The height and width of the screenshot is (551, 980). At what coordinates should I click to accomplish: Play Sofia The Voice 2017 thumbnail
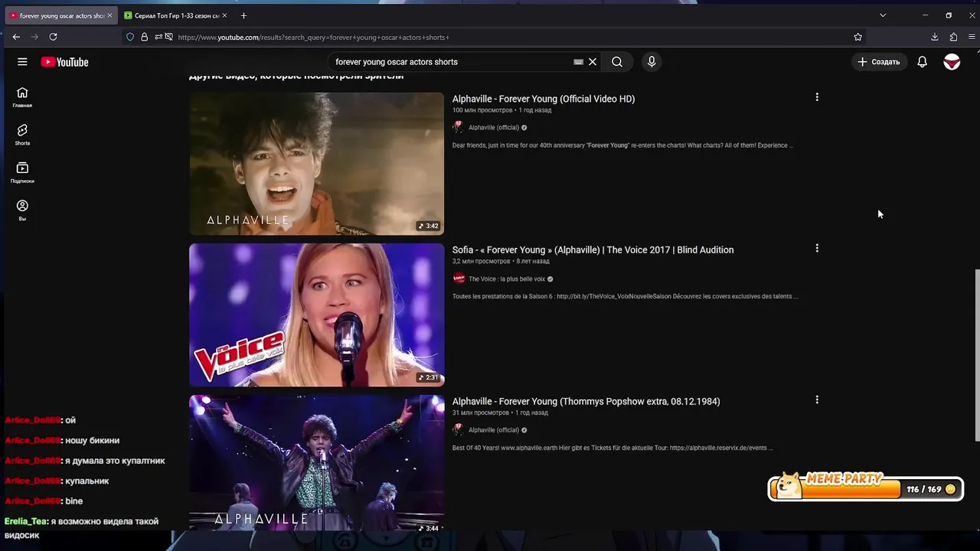click(x=316, y=315)
